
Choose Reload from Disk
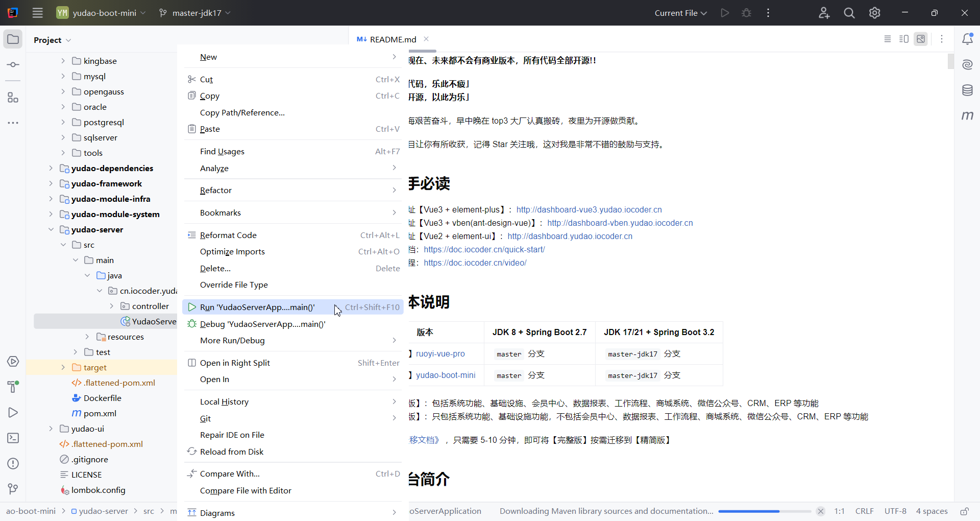tap(293, 452)
